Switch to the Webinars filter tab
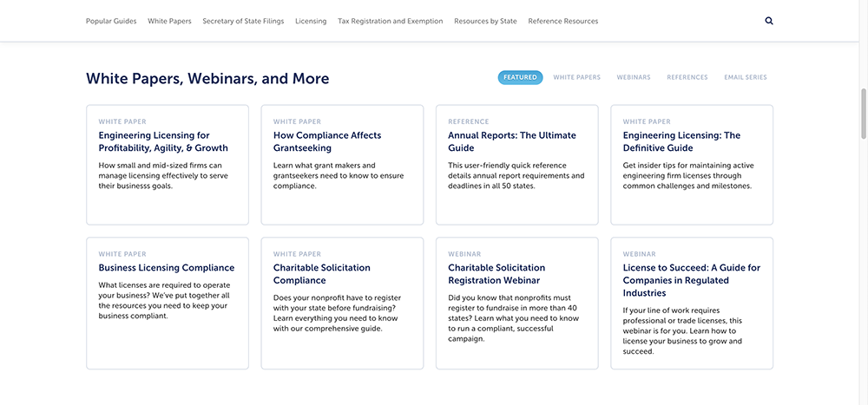Viewport: 868px width, 405px height. click(x=634, y=77)
